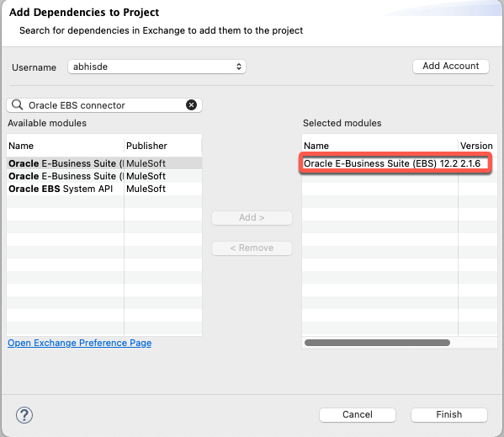Click the Available modules Name column header

[x=66, y=146]
